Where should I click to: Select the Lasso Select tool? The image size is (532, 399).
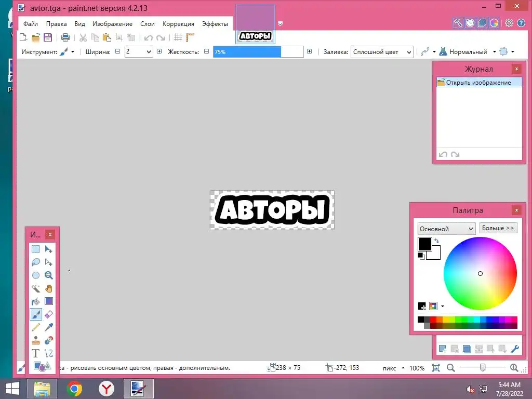[x=36, y=262]
